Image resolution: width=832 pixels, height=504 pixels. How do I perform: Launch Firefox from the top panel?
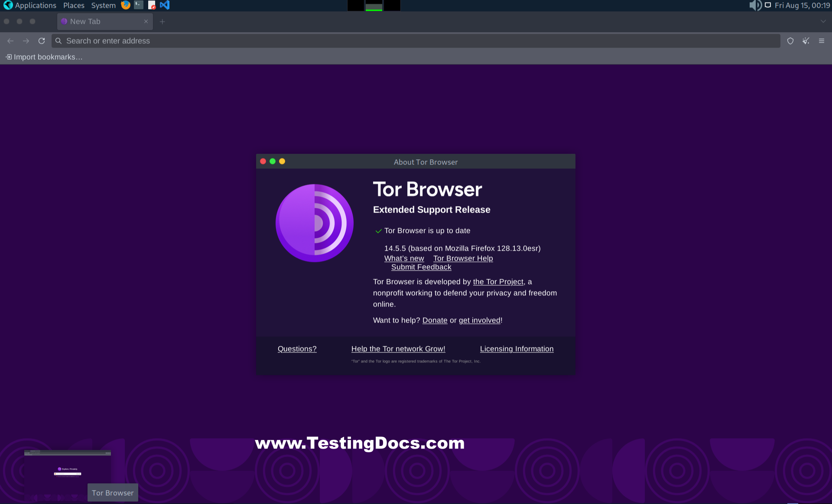point(126,5)
